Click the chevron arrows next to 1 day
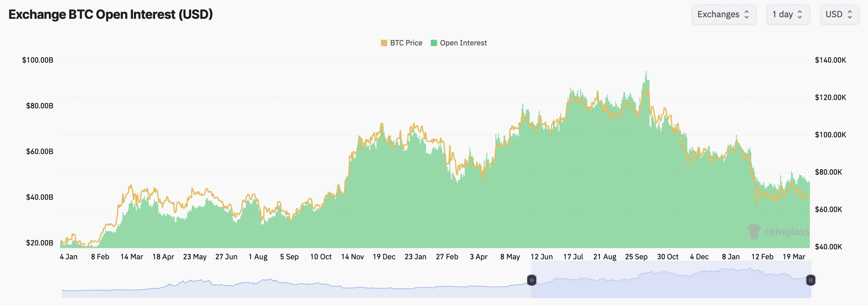The width and height of the screenshot is (868, 305). pos(800,15)
